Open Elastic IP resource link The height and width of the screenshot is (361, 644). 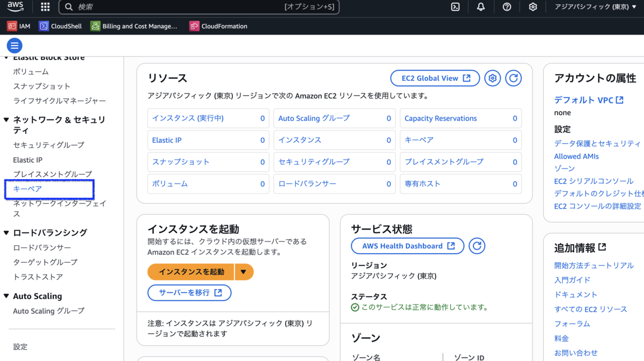coord(166,140)
